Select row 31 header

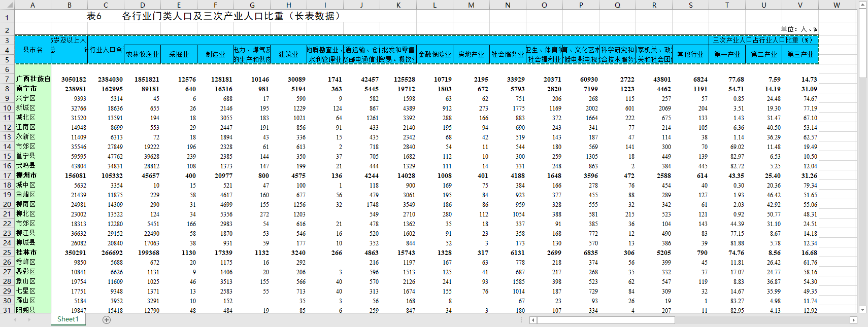[x=7, y=310]
